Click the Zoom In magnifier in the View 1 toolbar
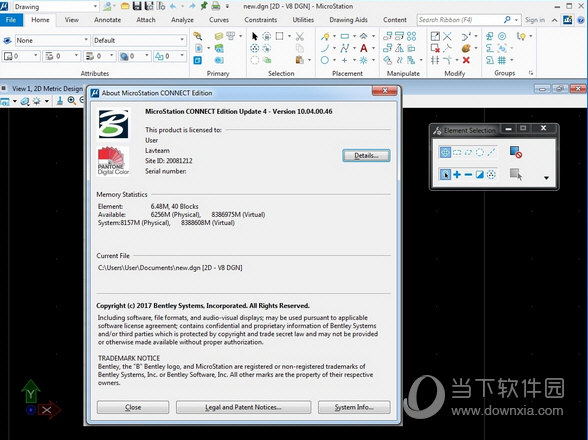588x440 pixels. click(72, 101)
